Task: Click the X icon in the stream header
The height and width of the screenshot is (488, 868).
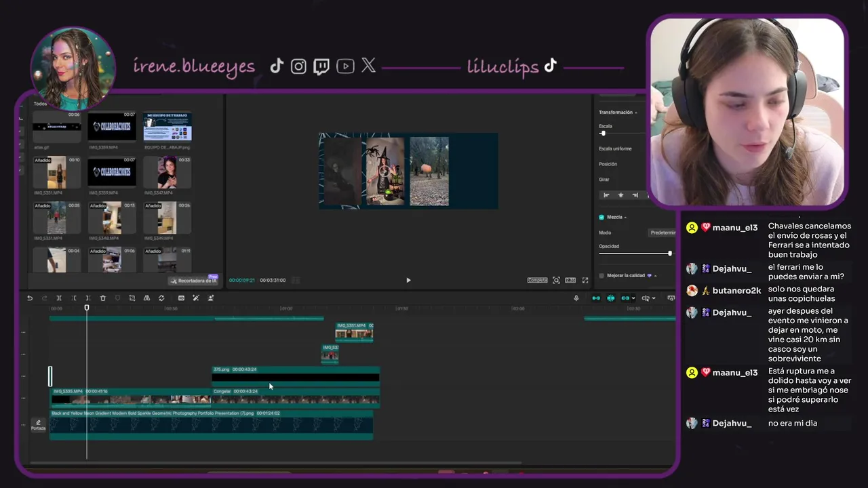Action: [368, 65]
